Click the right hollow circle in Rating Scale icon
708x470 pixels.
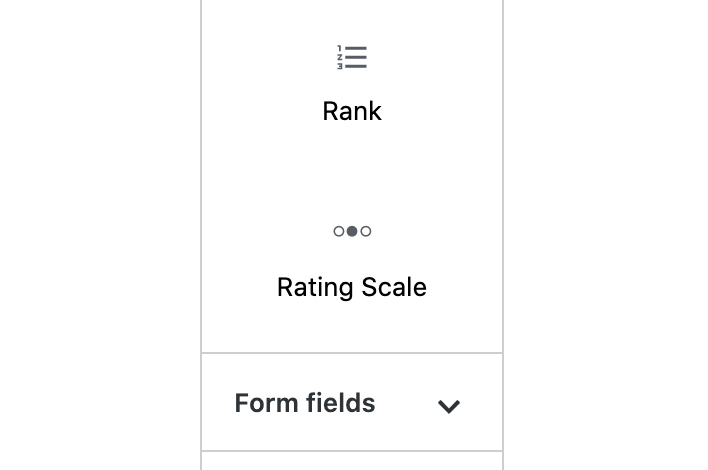(x=366, y=231)
